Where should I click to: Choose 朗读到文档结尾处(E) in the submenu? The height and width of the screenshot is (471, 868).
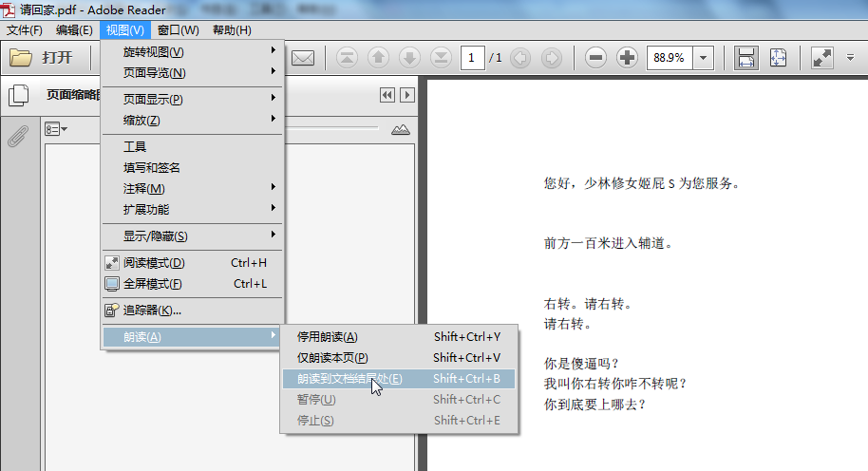click(399, 379)
